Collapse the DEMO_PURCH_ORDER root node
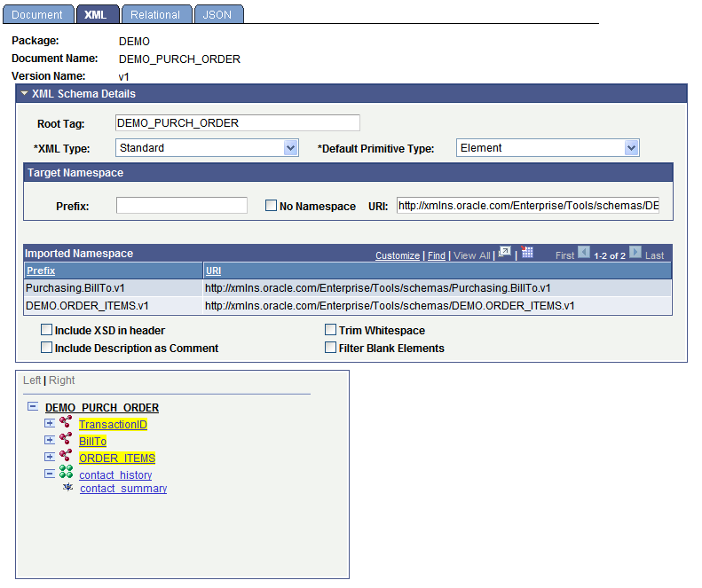Screen dimensions: 702x588 pyautogui.click(x=33, y=406)
